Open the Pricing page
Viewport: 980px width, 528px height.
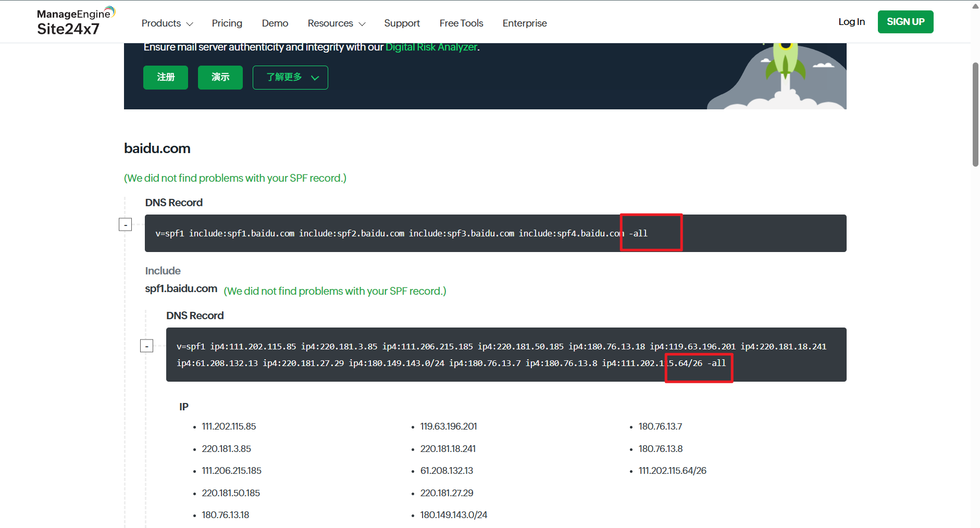coord(227,23)
